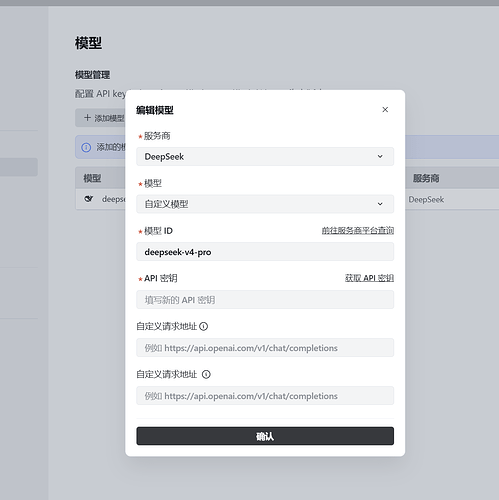499x500 pixels.
Task: Open 前往服务商平台查询 link
Action: click(x=358, y=230)
